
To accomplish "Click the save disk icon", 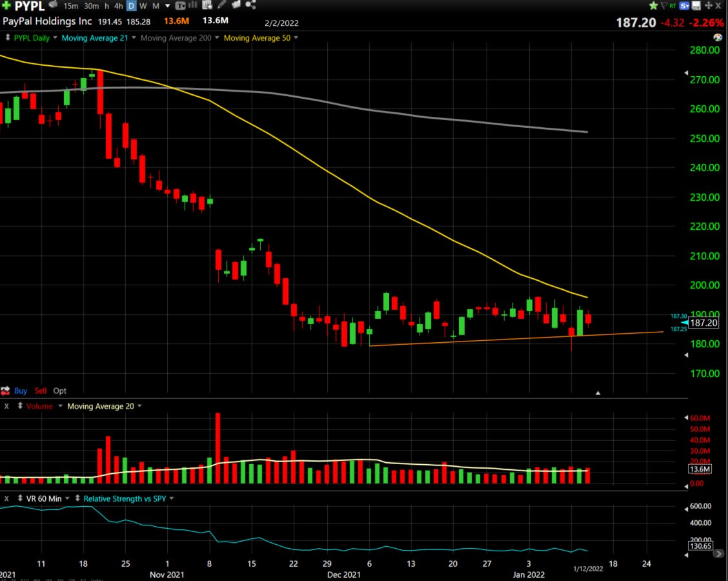I will click(x=696, y=6).
